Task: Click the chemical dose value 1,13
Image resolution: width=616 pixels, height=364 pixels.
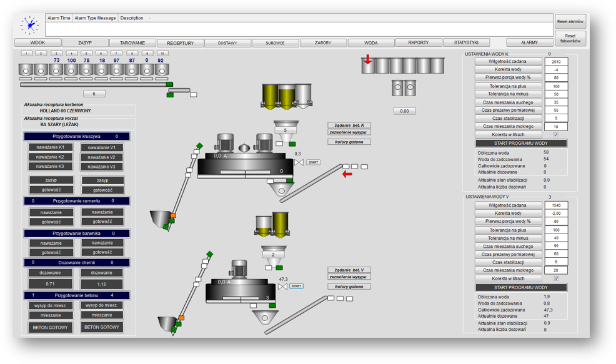Action: click(x=102, y=284)
